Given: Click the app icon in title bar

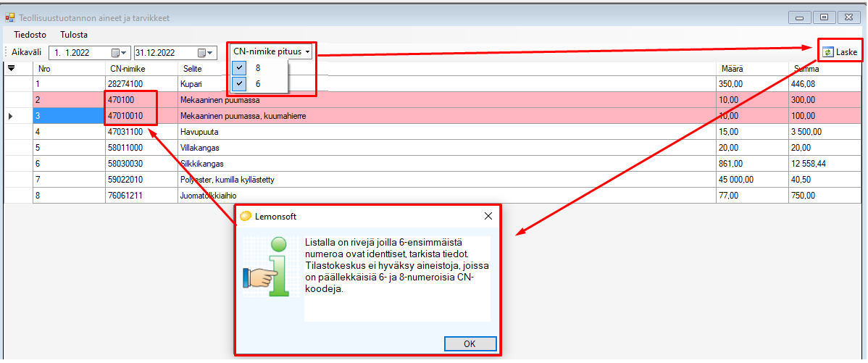Looking at the screenshot, I should coord(10,17).
